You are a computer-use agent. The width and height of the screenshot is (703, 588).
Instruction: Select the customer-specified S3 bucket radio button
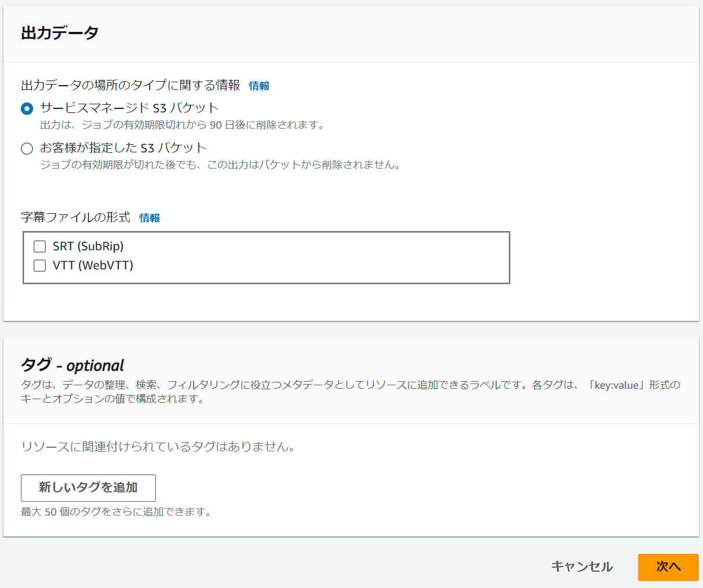(x=27, y=148)
